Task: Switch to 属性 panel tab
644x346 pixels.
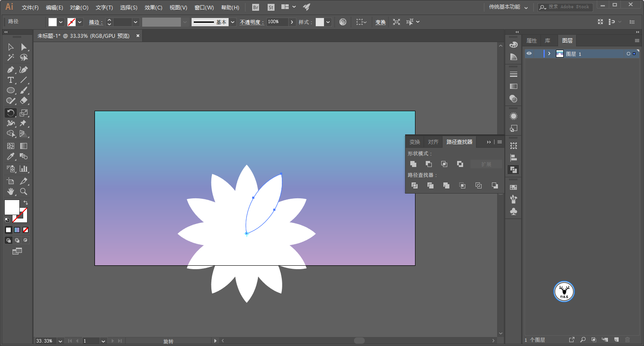Action: [531, 40]
